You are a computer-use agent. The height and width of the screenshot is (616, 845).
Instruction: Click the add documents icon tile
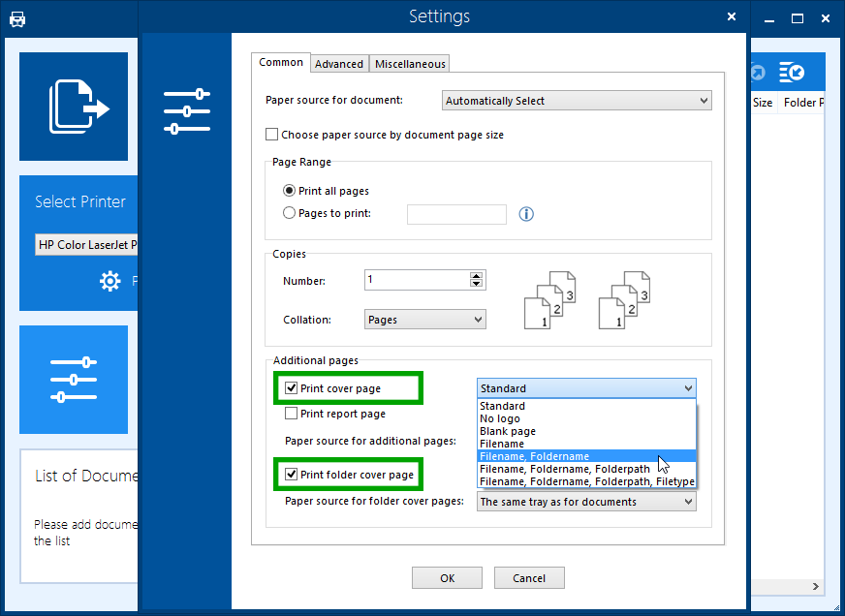pos(74,107)
